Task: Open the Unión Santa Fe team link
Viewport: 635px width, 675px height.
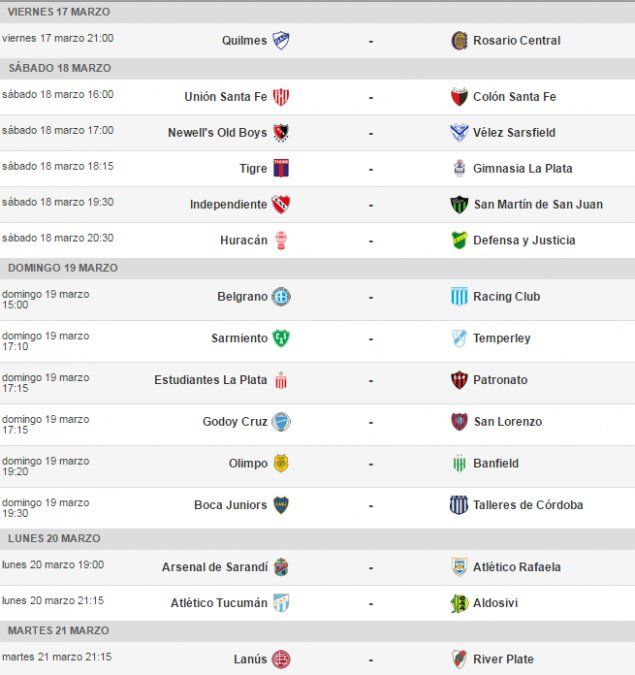Action: pos(225,97)
